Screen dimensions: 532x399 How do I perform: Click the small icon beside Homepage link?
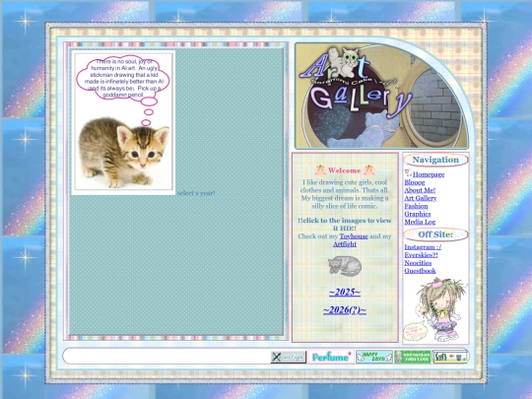click(x=408, y=173)
